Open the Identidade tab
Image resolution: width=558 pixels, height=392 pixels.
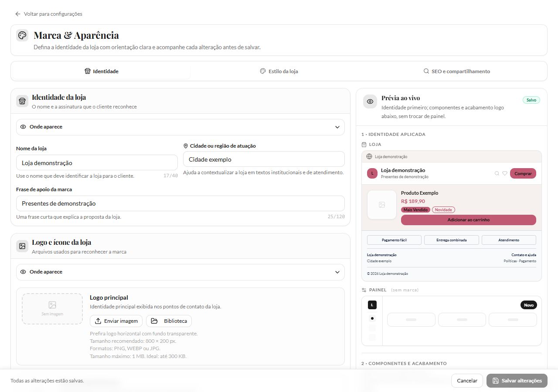pos(101,71)
